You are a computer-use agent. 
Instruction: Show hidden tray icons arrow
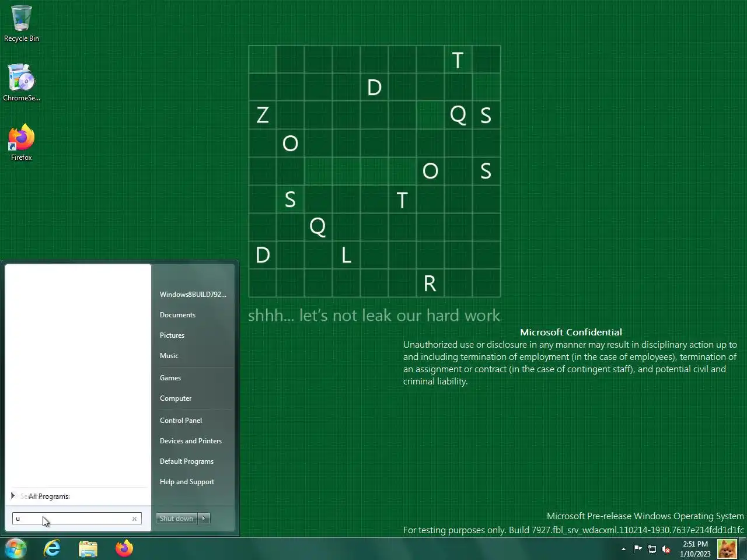click(623, 549)
